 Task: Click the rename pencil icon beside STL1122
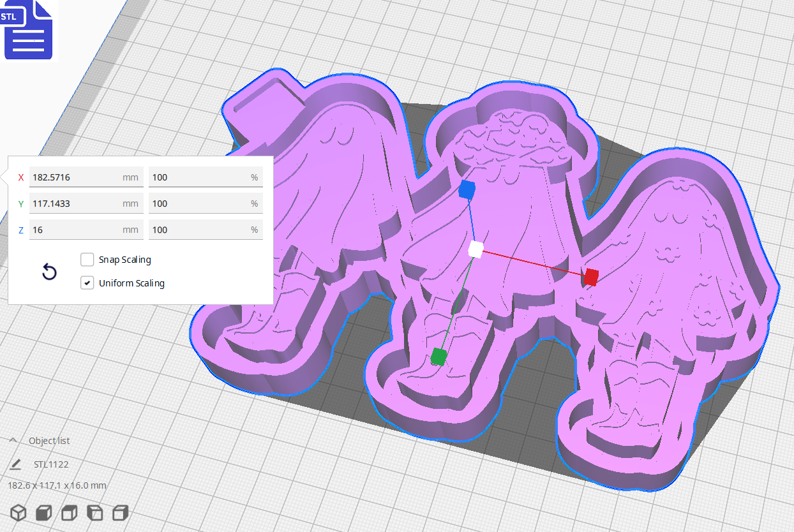coord(15,464)
